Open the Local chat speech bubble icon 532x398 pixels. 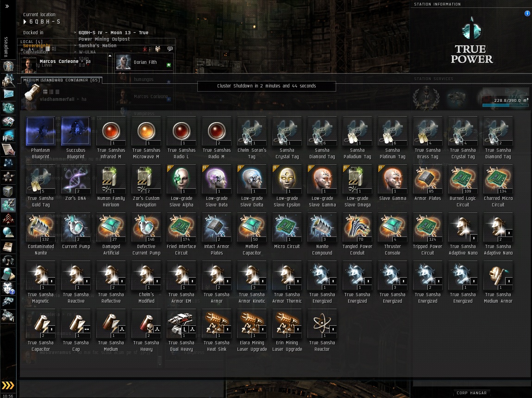pyautogui.click(x=170, y=49)
